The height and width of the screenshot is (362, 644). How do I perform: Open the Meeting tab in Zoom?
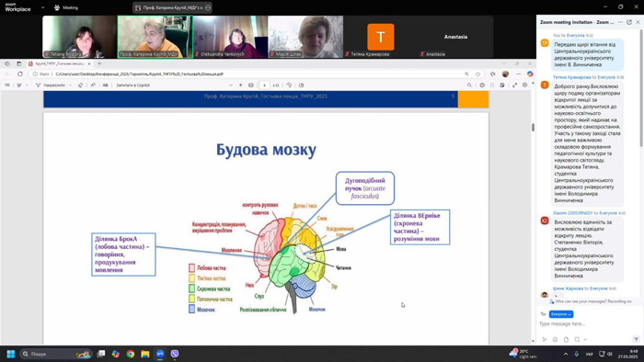coord(66,7)
